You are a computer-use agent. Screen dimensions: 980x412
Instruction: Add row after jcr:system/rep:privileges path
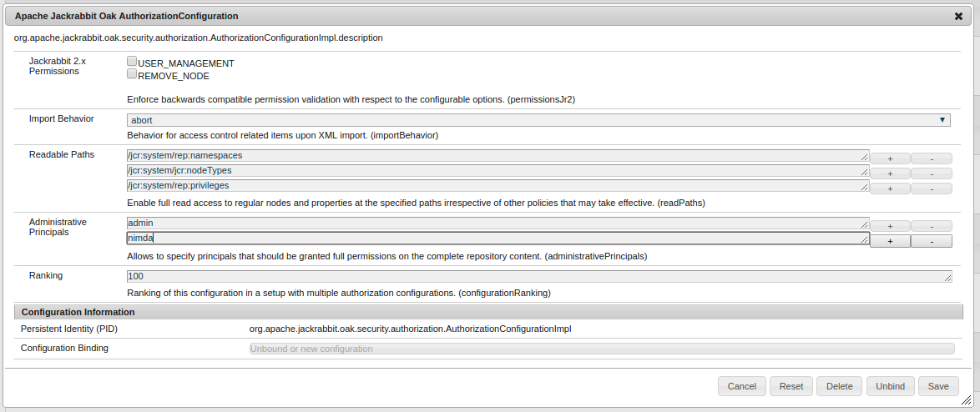coord(890,188)
